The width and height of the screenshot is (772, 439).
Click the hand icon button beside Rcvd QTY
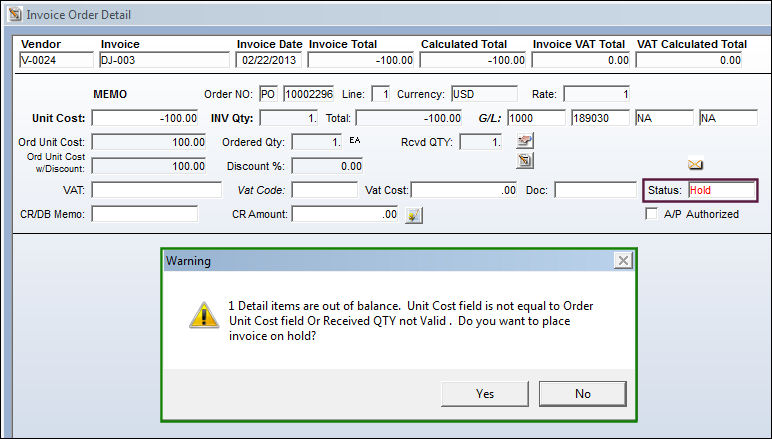click(525, 141)
